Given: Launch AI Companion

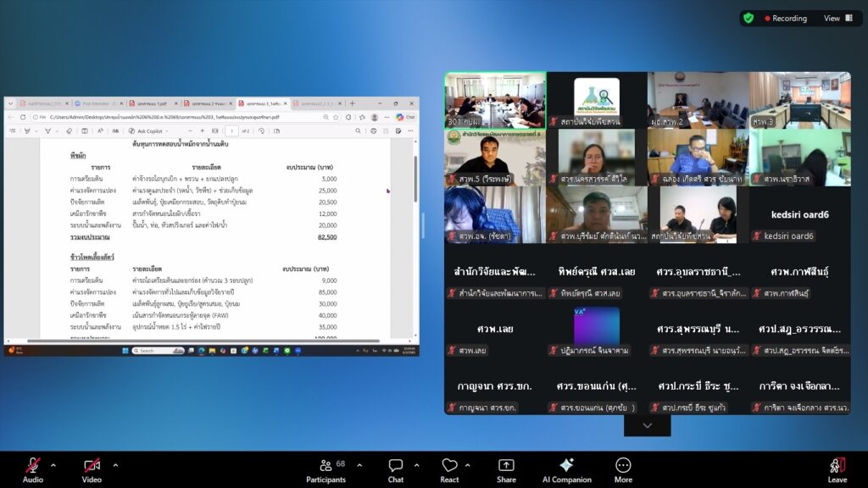Looking at the screenshot, I should coord(566,466).
